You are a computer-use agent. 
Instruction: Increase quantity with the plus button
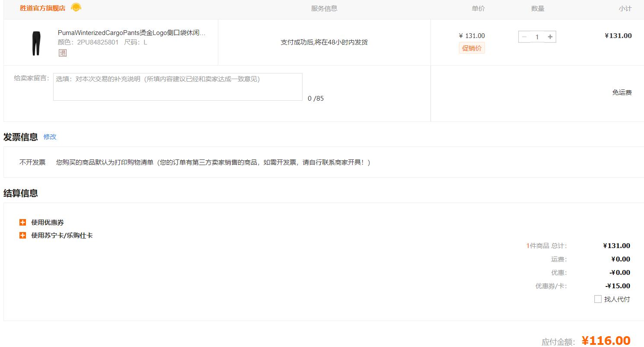tap(550, 37)
